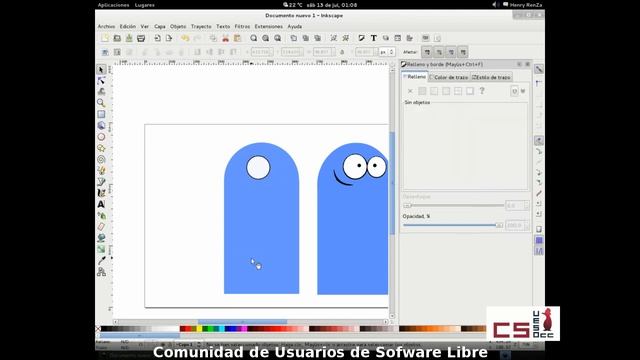Viewport: 640px width, 360px height.
Task: Toggle second Afectar rounded corners button
Action: point(439,52)
